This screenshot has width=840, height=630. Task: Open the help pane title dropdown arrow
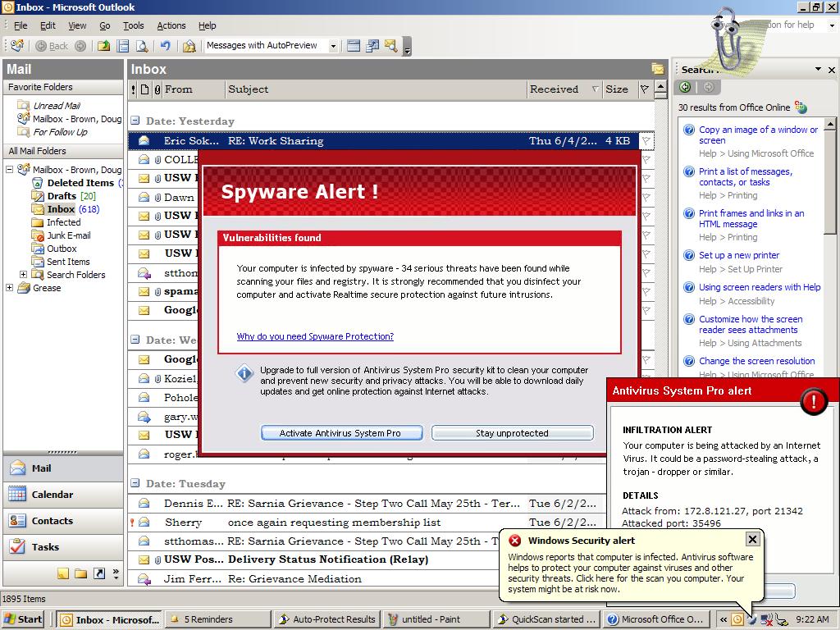pos(818,69)
